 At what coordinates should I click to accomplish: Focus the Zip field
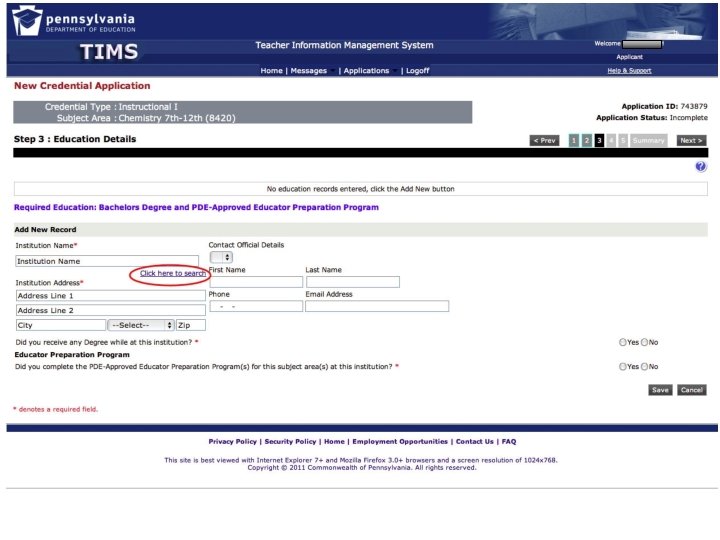[x=191, y=325]
